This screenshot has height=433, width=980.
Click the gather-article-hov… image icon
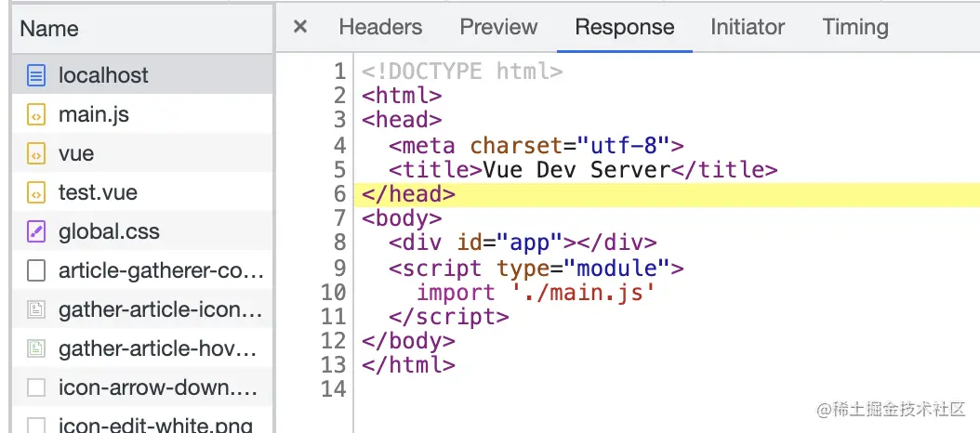coord(36,348)
